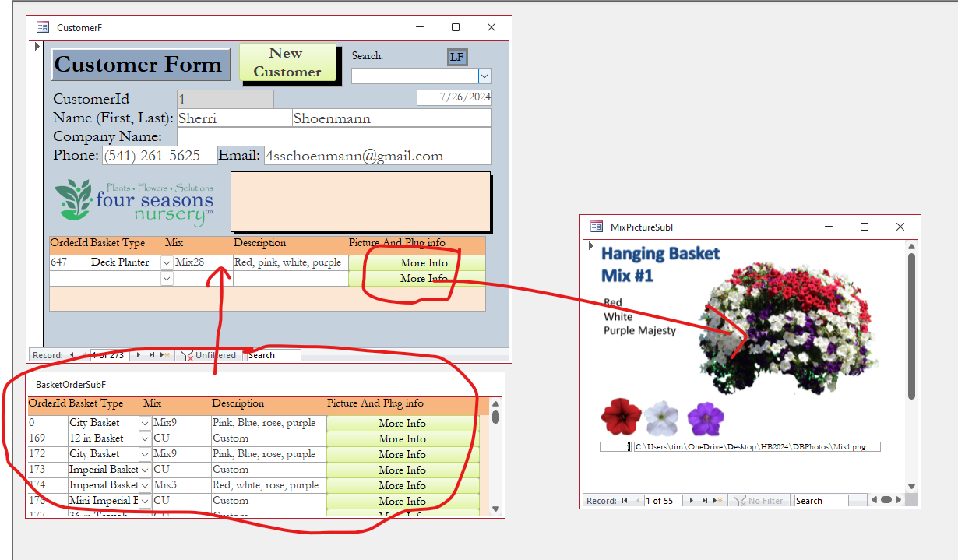Click More Info for order 174
The image size is (958, 560).
pyautogui.click(x=403, y=485)
